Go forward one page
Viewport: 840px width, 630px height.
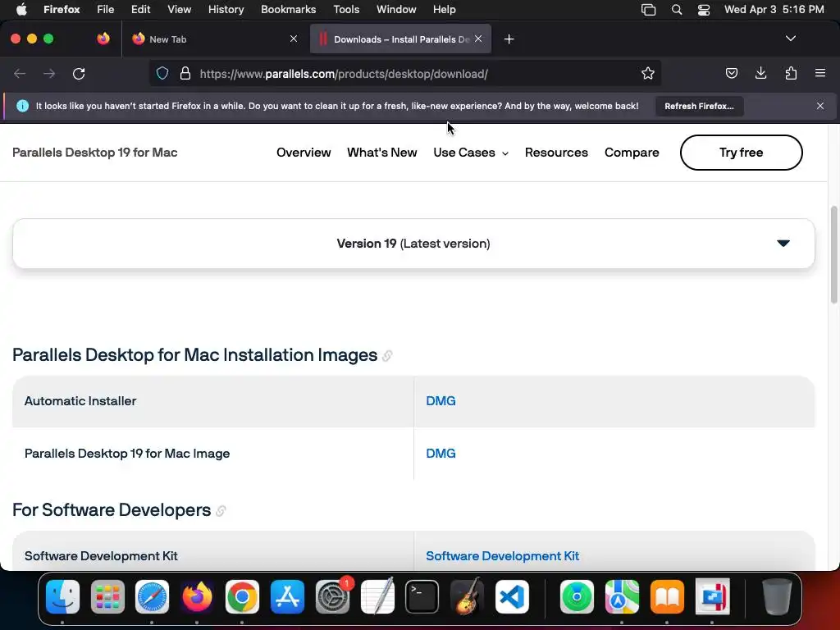(x=49, y=73)
